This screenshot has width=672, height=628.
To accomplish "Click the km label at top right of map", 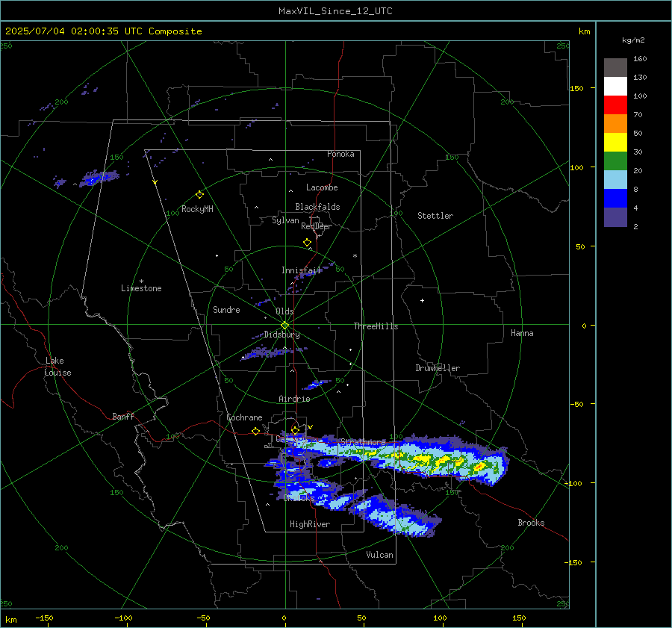I will (x=584, y=31).
